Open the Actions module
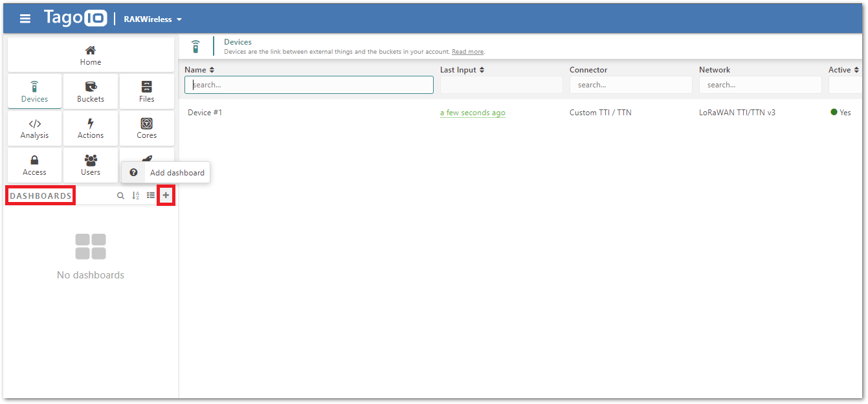This screenshot has width=868, height=404. tap(91, 128)
